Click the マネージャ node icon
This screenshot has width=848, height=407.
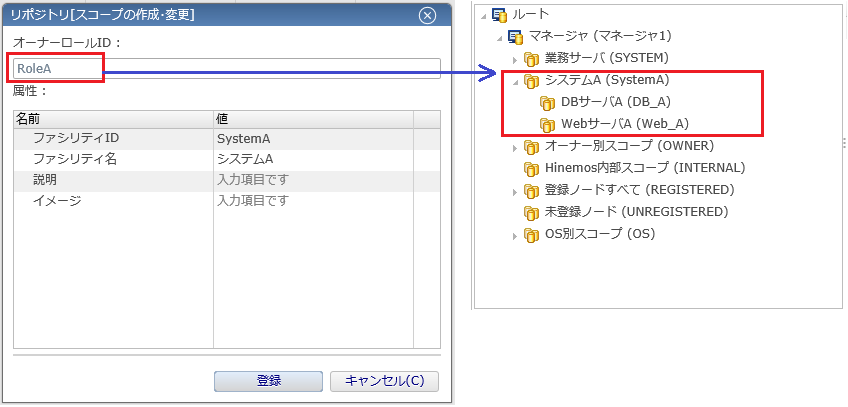515,37
